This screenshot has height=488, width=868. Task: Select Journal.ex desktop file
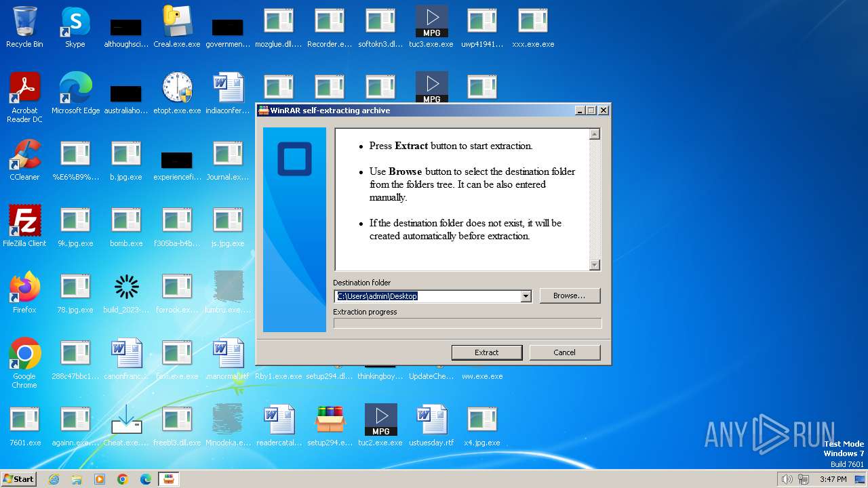[228, 160]
